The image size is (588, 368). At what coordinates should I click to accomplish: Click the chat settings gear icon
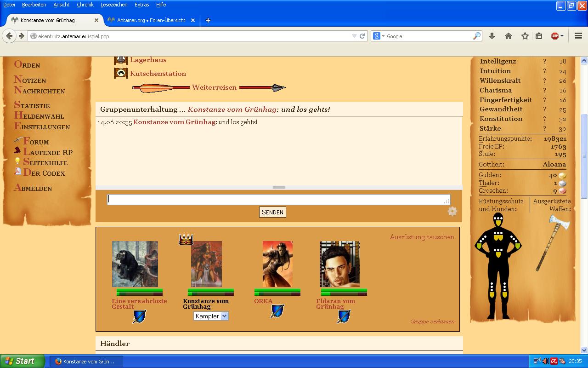pos(452,211)
